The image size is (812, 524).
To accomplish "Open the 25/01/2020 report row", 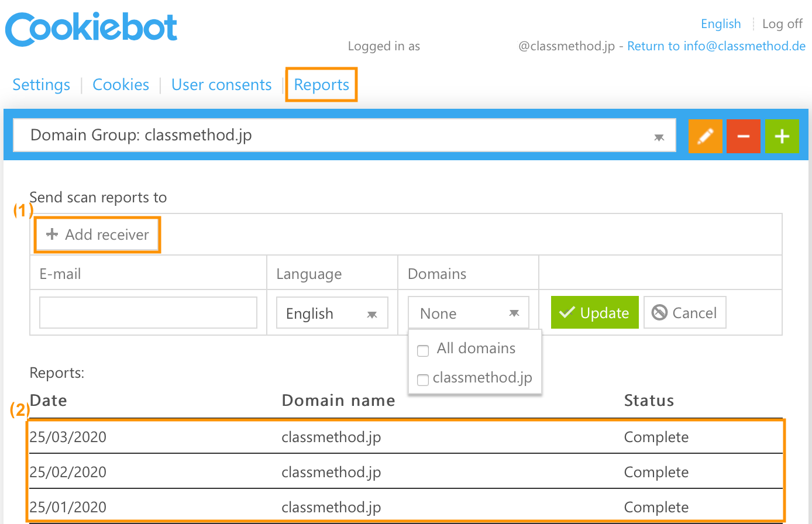I will (406, 506).
